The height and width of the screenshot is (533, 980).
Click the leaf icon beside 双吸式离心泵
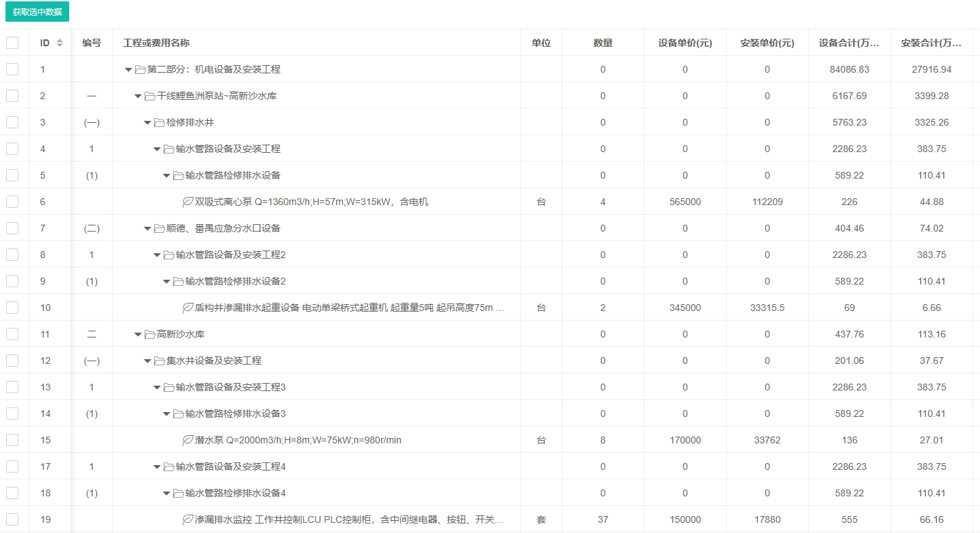point(188,202)
